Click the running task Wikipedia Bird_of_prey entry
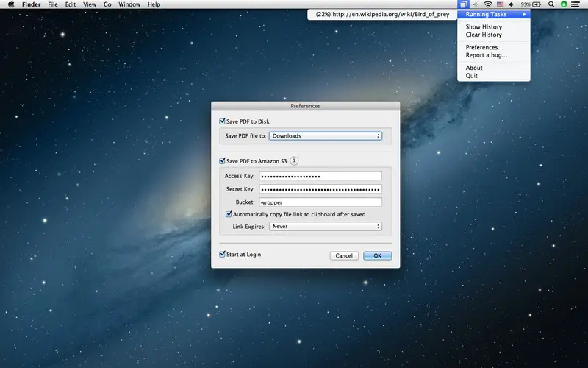Screen dimensions: 588x368 (x=382, y=14)
